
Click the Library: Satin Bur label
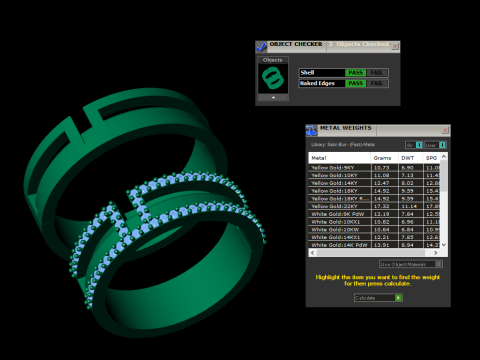[343, 145]
